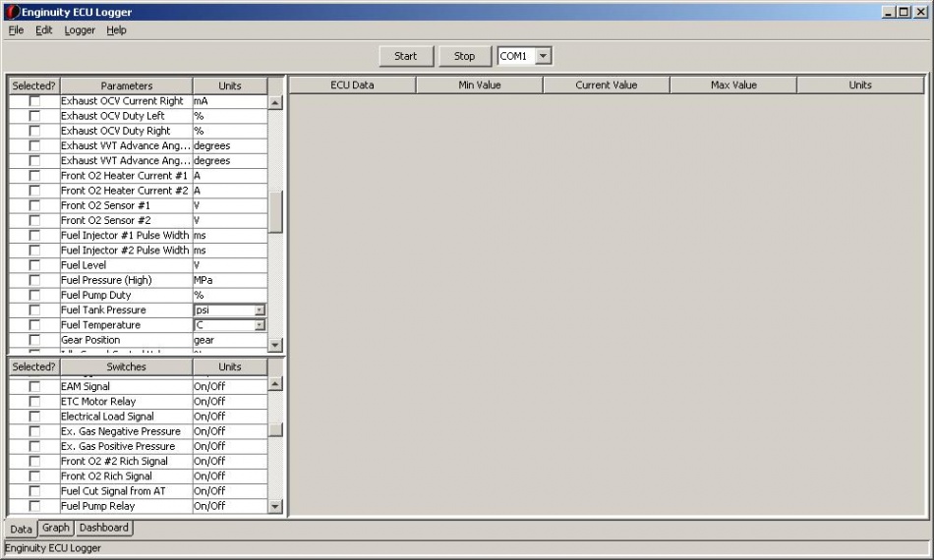Check the Front O2 Heater Current #1 checkbox
The width and height of the screenshot is (934, 560).
pos(34,176)
